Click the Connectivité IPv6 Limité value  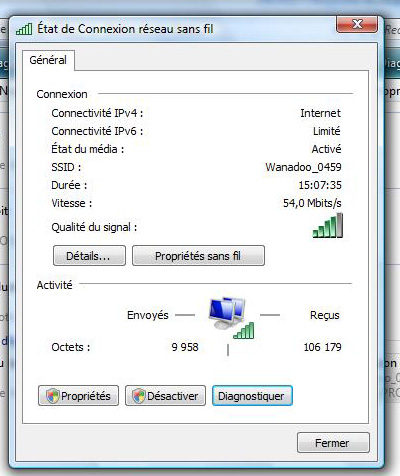[327, 131]
